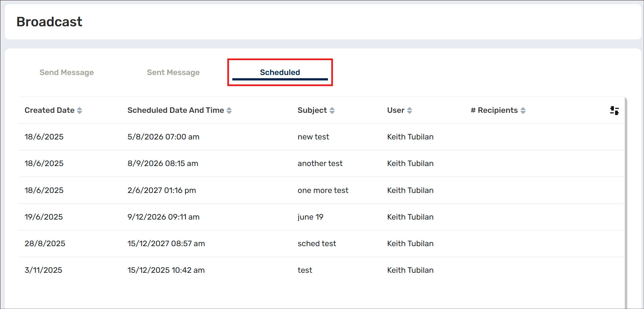The height and width of the screenshot is (309, 644).
Task: Click the # Recipients column header
Action: pos(494,110)
